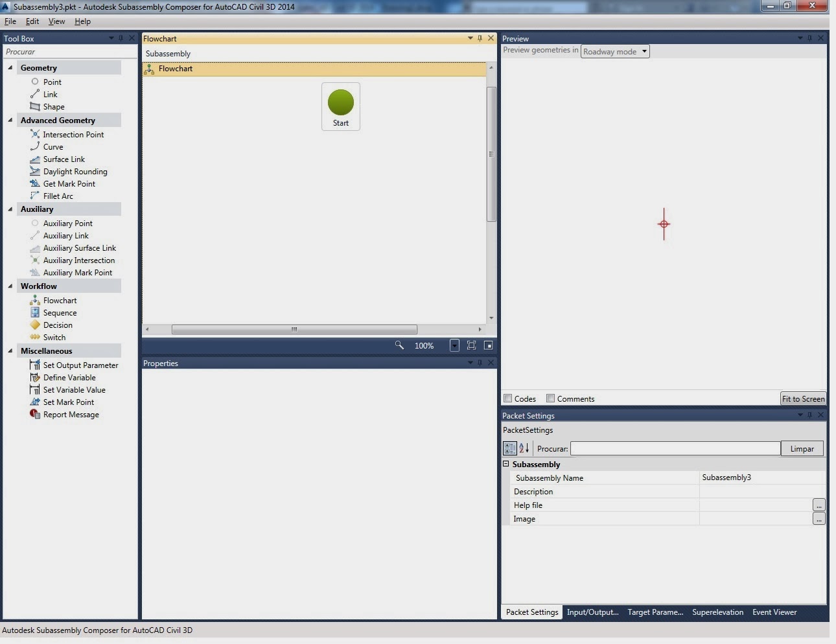Open the Edit menu
Viewport: 836px width, 644px height.
32,21
